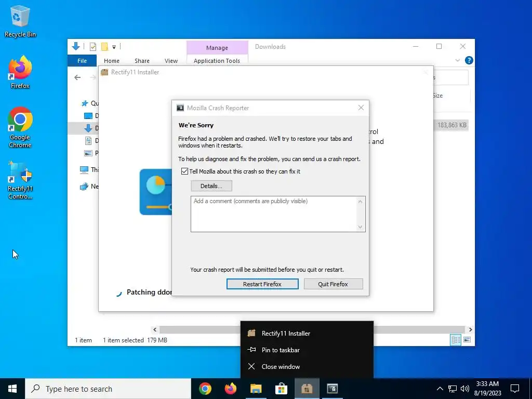532x399 pixels.
Task: Select the Google Chrome desktop shortcut
Action: click(x=20, y=128)
